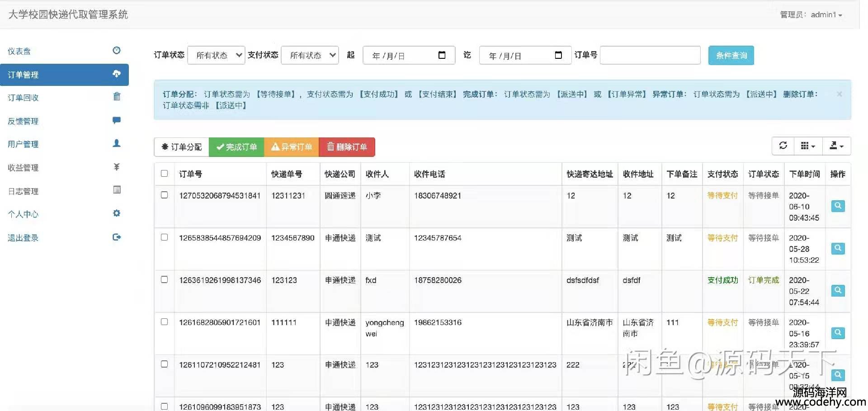The width and height of the screenshot is (868, 411).
Task: Click the gear icon beside 个人中心
Action: pos(117,213)
